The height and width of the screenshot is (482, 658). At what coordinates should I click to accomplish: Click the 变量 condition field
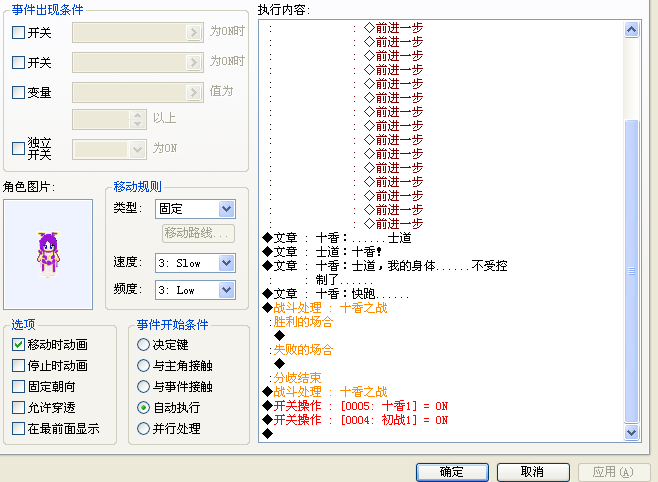138,92
